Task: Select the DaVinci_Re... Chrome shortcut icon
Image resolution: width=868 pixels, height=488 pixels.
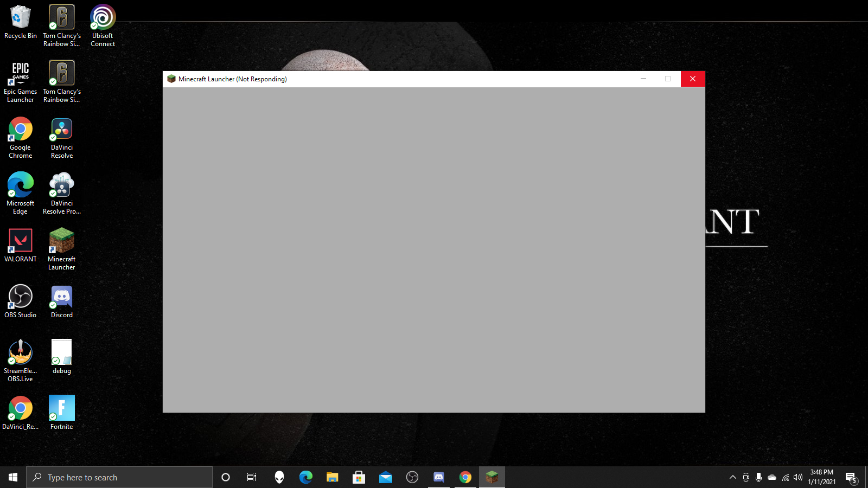Action: [21, 413]
